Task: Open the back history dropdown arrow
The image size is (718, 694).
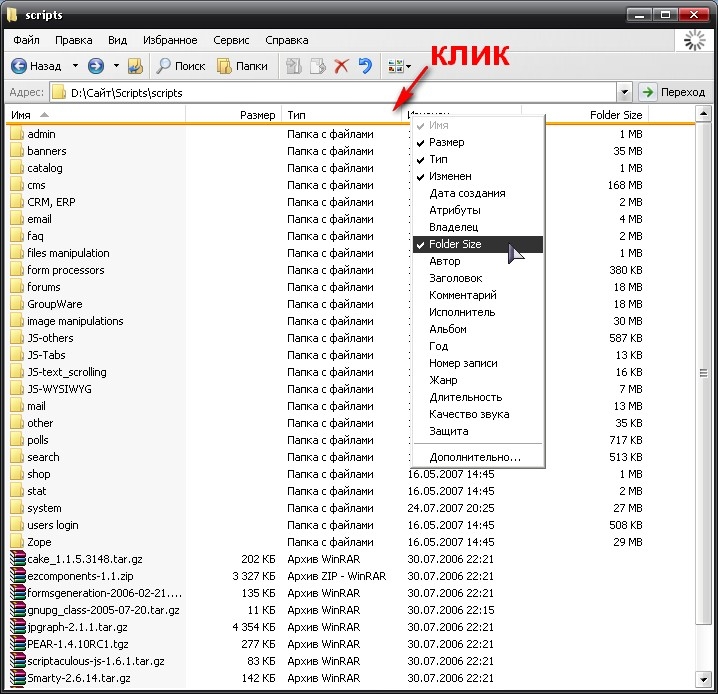Action: pos(73,66)
